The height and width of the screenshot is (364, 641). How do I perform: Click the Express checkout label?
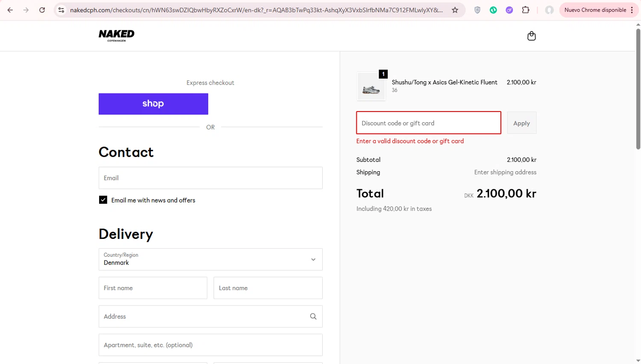210,83
